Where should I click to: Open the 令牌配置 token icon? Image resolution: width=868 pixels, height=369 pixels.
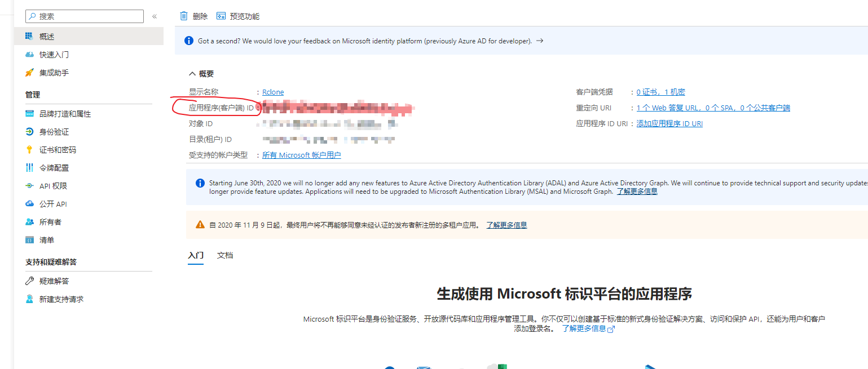29,168
